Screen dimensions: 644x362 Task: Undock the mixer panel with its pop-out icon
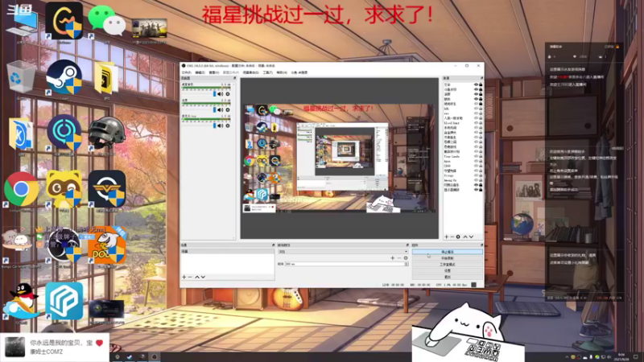[x=234, y=78]
